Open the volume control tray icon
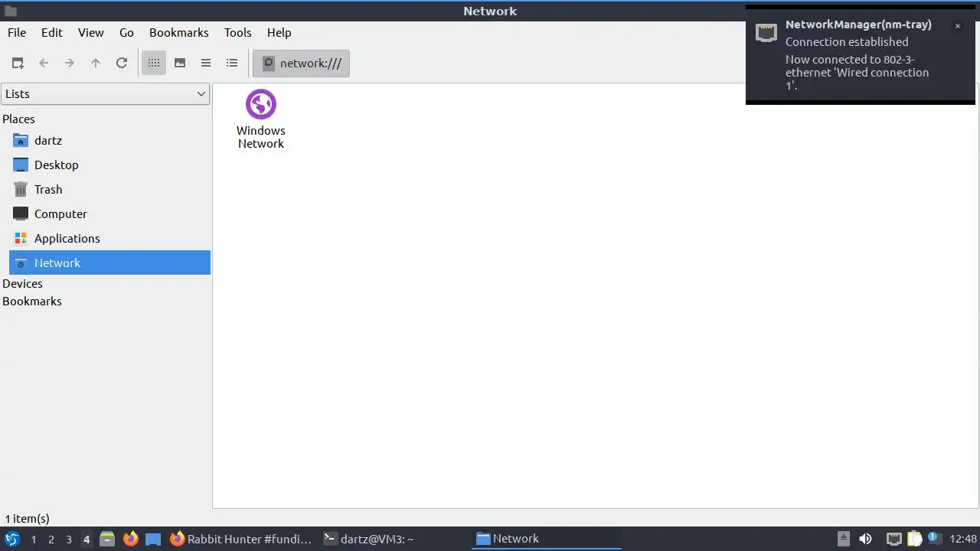This screenshot has height=551, width=980. (x=866, y=539)
